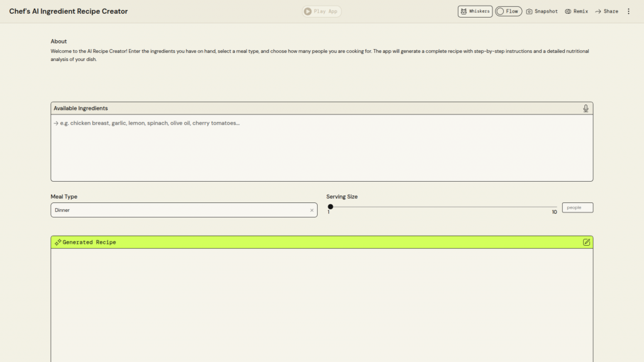Select the Generated Recipe header label
Viewport: 644px width, 362px height.
pos(89,242)
